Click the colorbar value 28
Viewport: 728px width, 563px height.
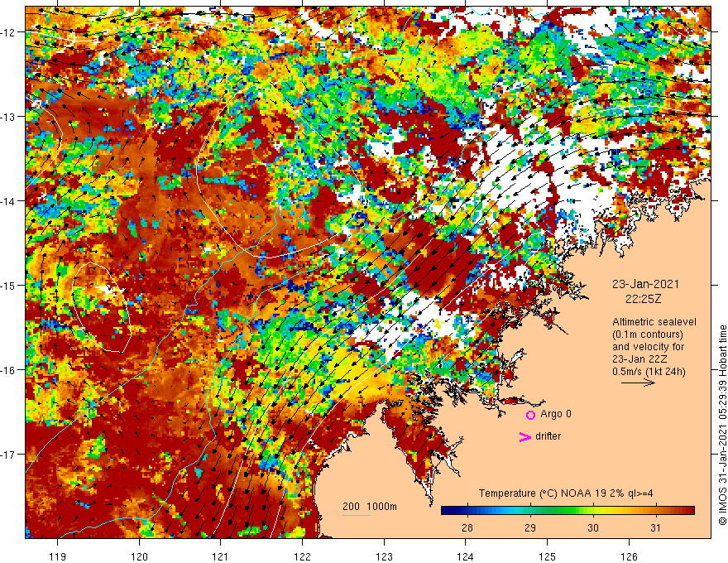[x=467, y=527]
